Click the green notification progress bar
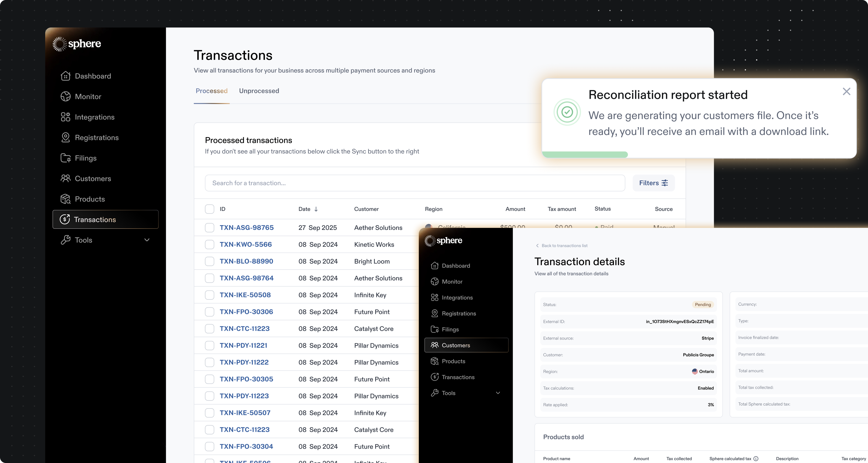Viewport: 868px width, 463px height. (585, 155)
